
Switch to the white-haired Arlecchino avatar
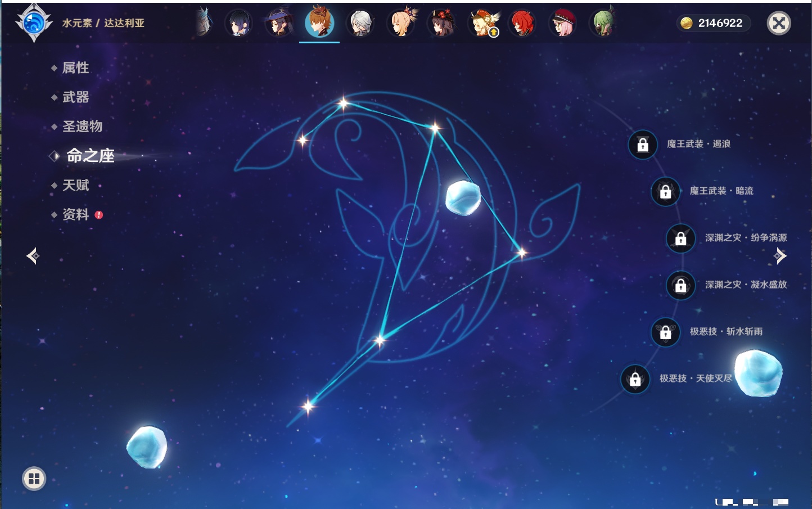click(360, 24)
